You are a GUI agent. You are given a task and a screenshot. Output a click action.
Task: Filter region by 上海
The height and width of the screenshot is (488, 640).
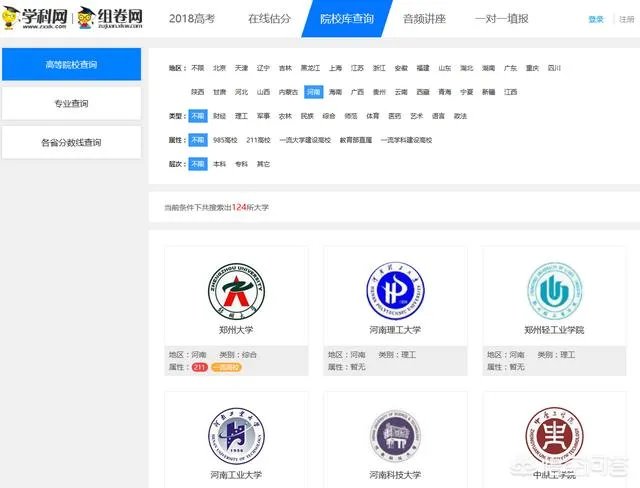tap(336, 68)
